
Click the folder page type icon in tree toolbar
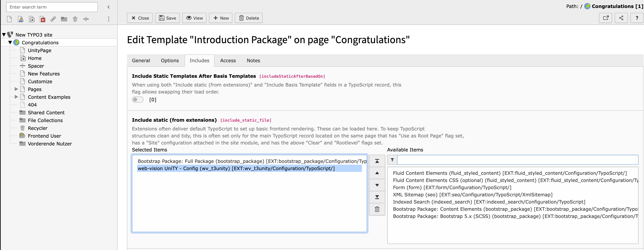[64, 19]
